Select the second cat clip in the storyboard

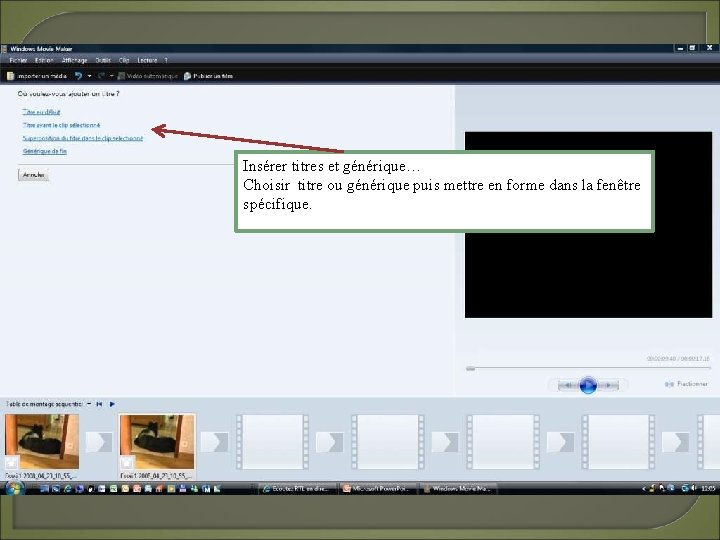click(157, 441)
